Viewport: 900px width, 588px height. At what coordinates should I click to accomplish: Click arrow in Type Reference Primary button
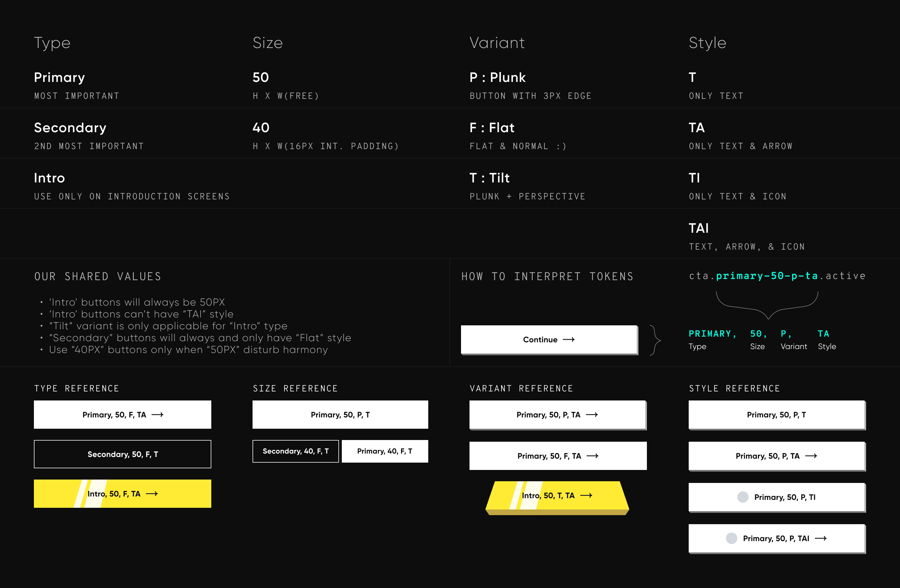point(157,415)
